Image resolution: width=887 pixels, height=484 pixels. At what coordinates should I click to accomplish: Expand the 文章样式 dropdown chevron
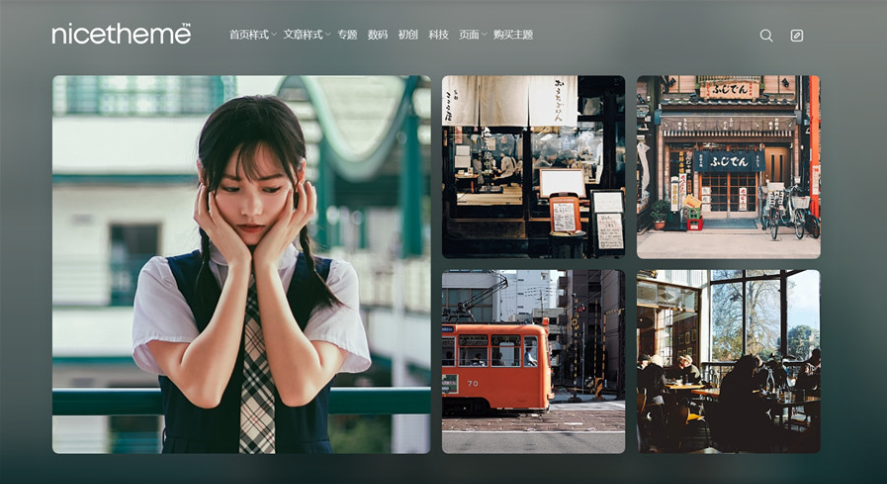328,35
